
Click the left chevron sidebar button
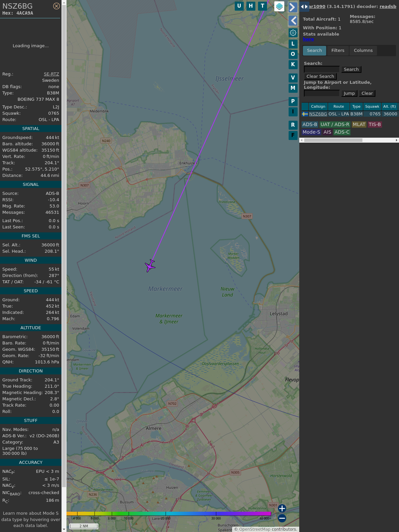point(293,21)
